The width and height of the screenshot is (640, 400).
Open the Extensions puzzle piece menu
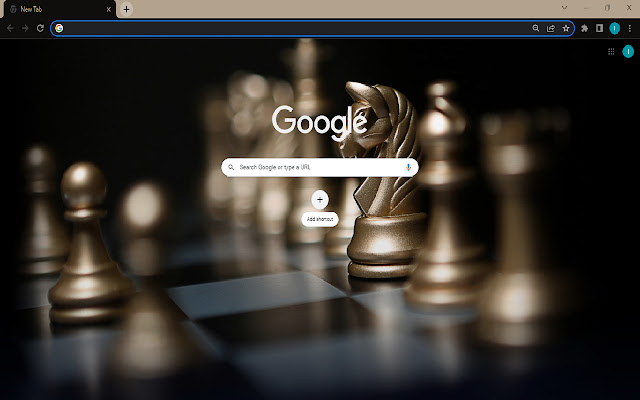coord(584,28)
